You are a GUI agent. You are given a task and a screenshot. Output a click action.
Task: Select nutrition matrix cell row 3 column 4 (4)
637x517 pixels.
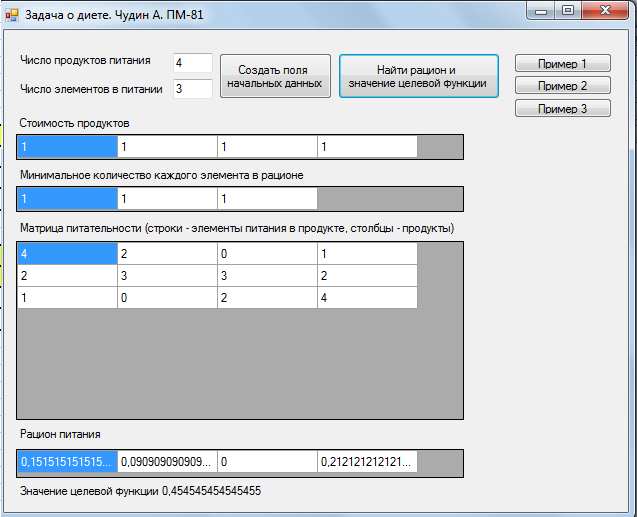point(367,298)
